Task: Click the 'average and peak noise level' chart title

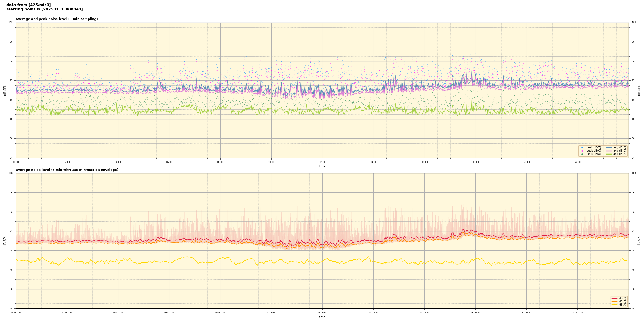Action: coord(57,19)
